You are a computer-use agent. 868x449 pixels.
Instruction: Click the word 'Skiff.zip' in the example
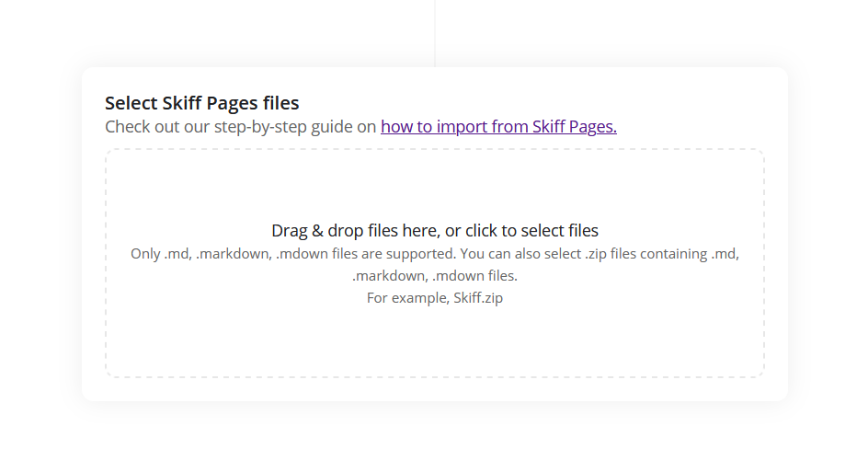point(477,298)
